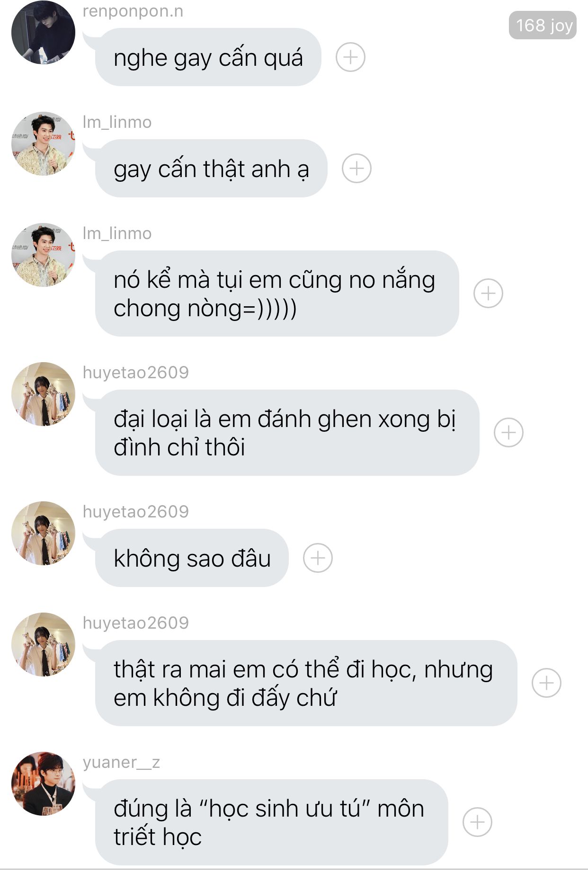
Task: Tap plus icon beside "gay cấn thật anh ạ"
Action: tap(356, 169)
